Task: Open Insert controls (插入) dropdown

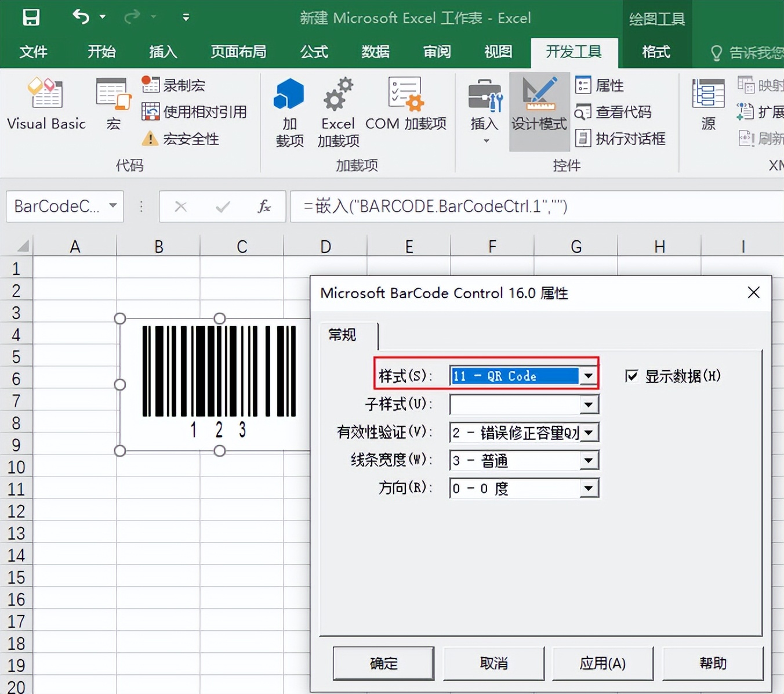Action: pos(485,113)
